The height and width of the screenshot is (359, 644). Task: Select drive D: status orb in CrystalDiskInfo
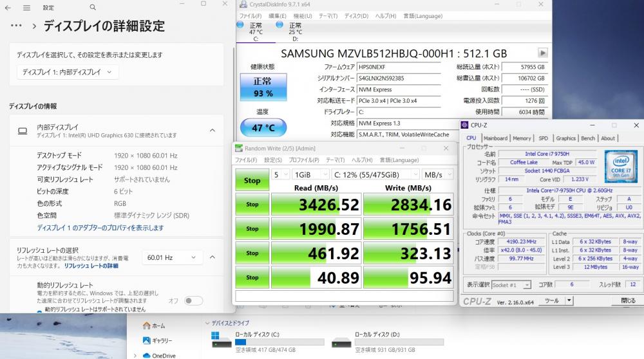click(279, 24)
